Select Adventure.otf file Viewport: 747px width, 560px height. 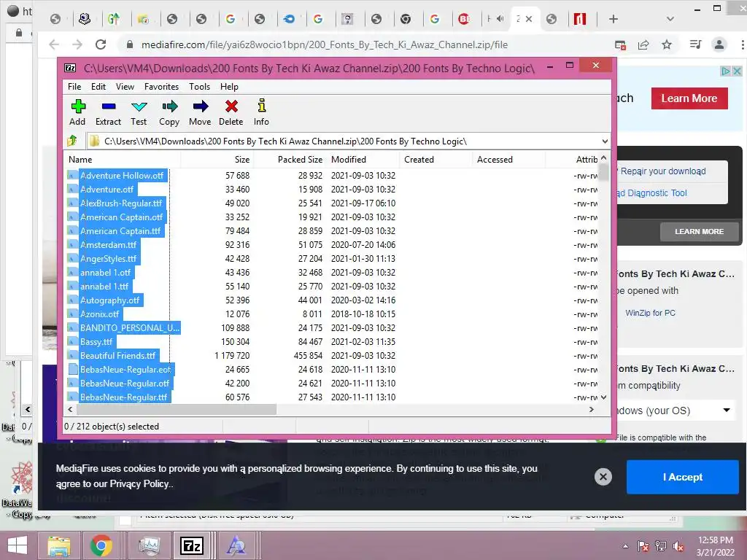pyautogui.click(x=107, y=189)
